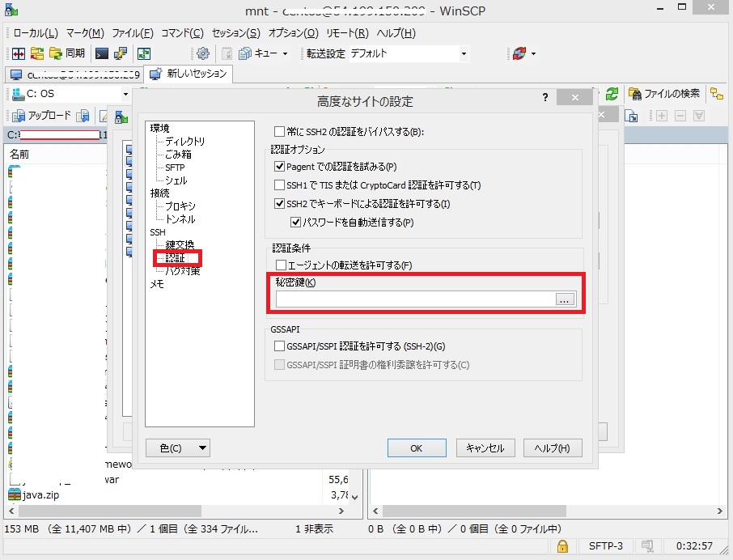Click the plus select-files icon

point(662,116)
